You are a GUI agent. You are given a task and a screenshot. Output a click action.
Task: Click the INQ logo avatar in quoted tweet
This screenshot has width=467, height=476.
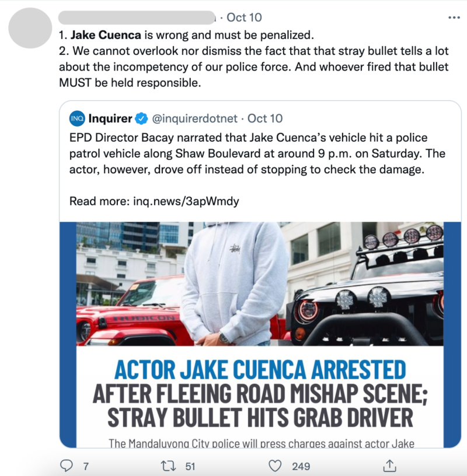click(x=76, y=117)
